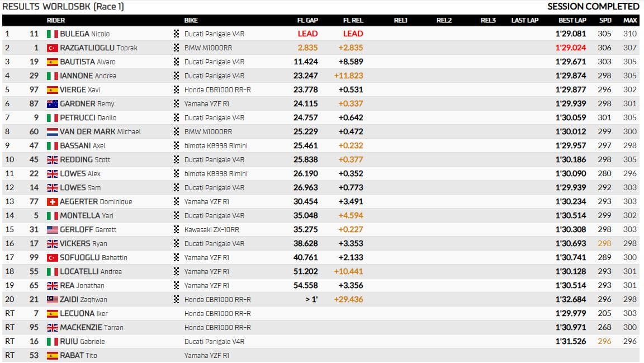Image resolution: width=644 pixels, height=363 pixels.
Task: Click the FL GAP column header
Action: (x=307, y=20)
